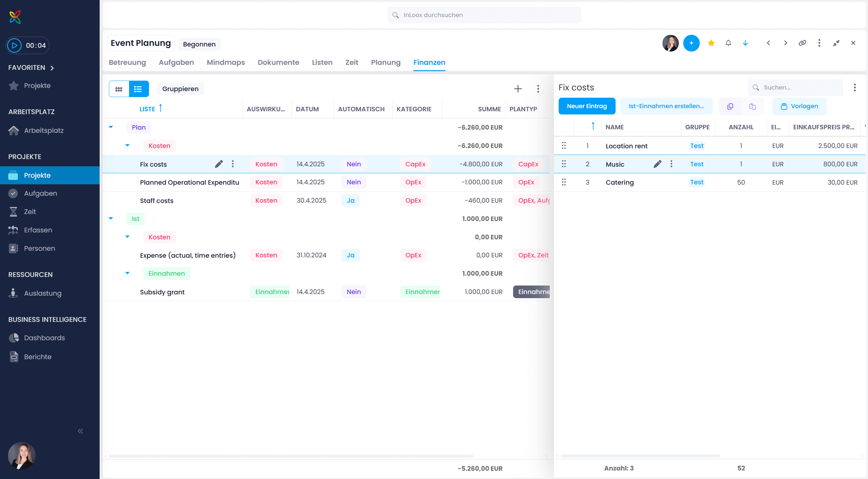
Task: Go to previous project with left chevron
Action: 768,43
